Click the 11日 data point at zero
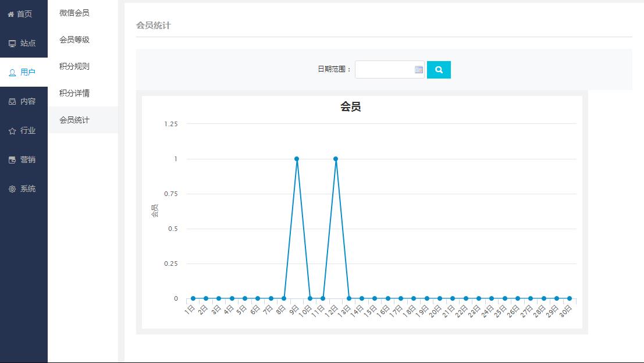644x363 pixels. click(x=323, y=298)
